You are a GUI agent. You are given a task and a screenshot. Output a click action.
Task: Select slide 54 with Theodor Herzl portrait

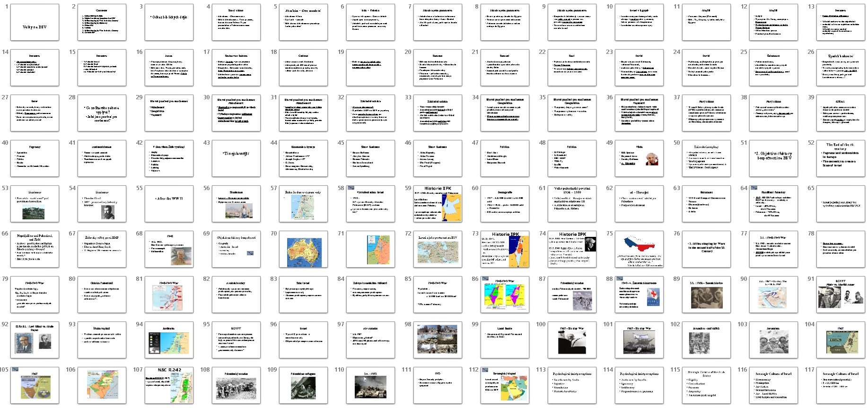(x=102, y=204)
